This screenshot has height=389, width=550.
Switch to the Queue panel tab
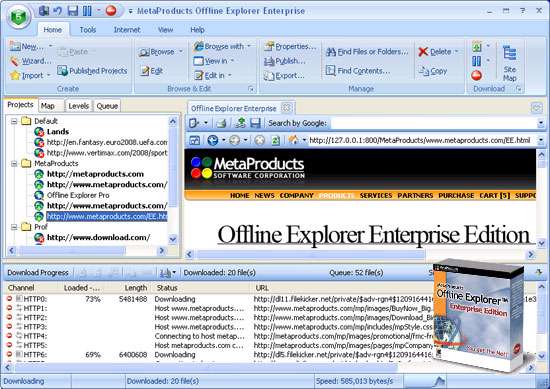[x=107, y=106]
